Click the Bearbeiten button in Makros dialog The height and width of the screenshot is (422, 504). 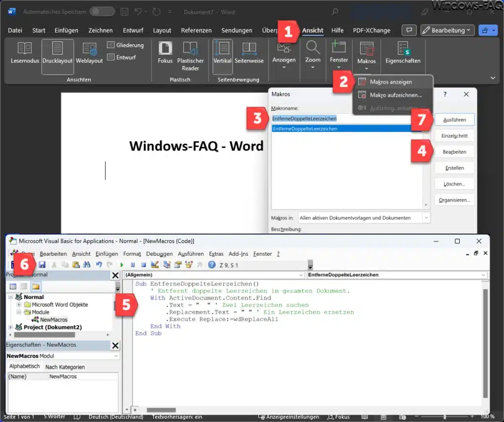click(x=454, y=152)
